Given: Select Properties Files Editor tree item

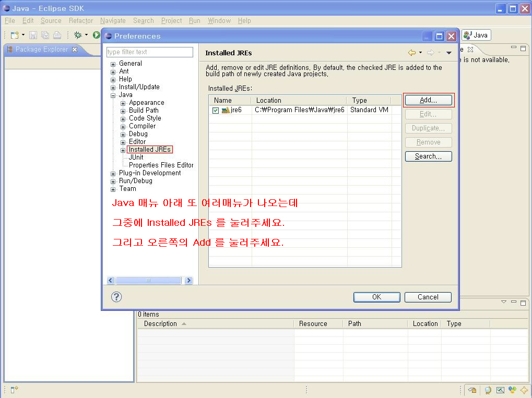Looking at the screenshot, I should (x=161, y=165).
